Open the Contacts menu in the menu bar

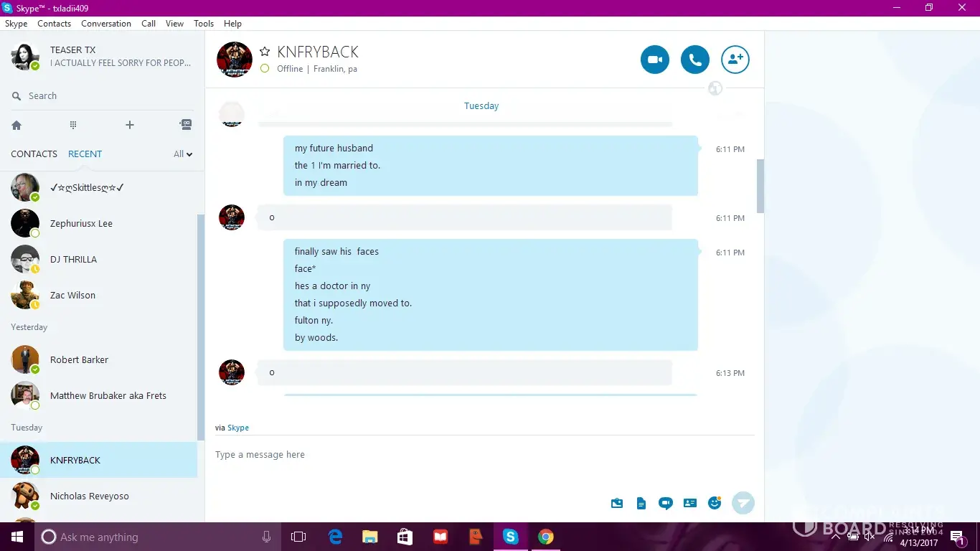pyautogui.click(x=54, y=24)
